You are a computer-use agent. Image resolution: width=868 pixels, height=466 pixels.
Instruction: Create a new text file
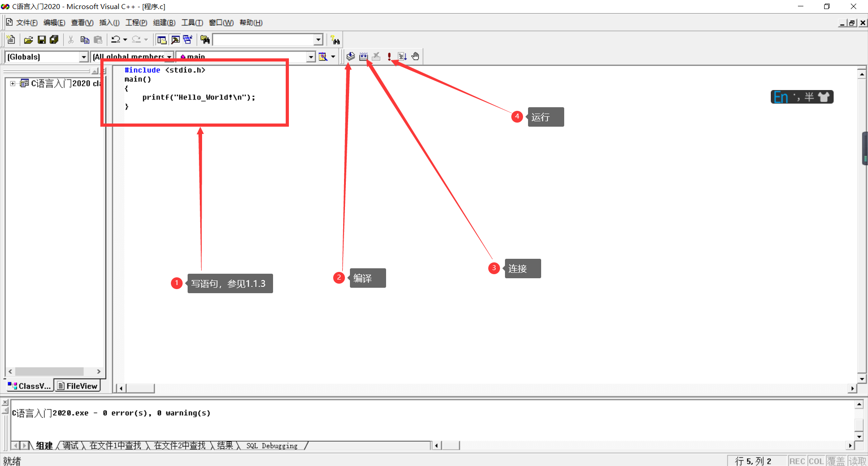[11, 40]
